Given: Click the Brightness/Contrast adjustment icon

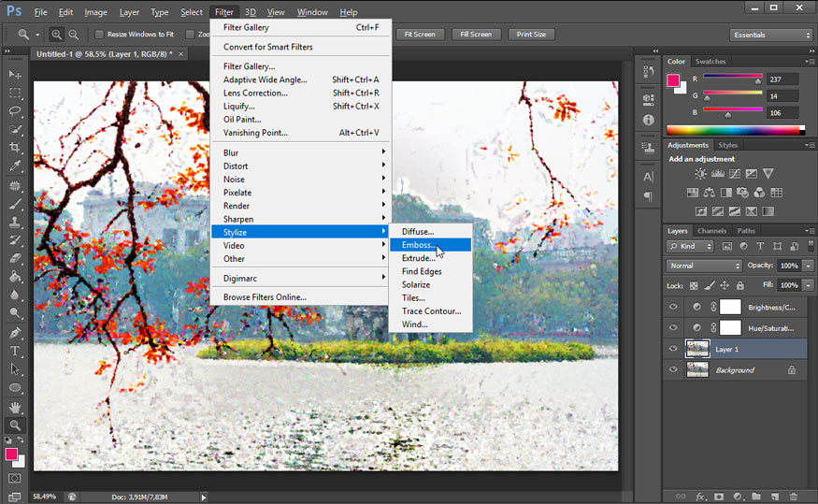Looking at the screenshot, I should [x=701, y=174].
